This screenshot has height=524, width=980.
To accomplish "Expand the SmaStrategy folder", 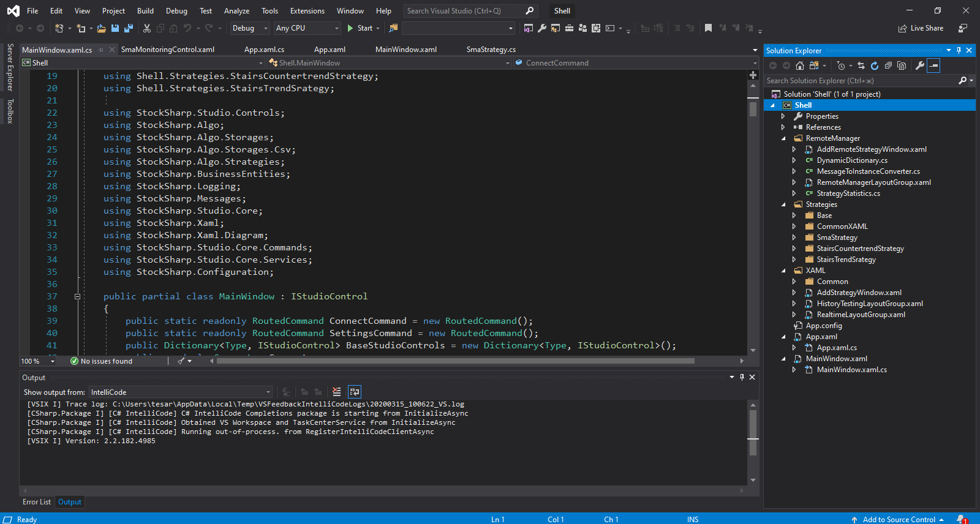I will tap(794, 238).
